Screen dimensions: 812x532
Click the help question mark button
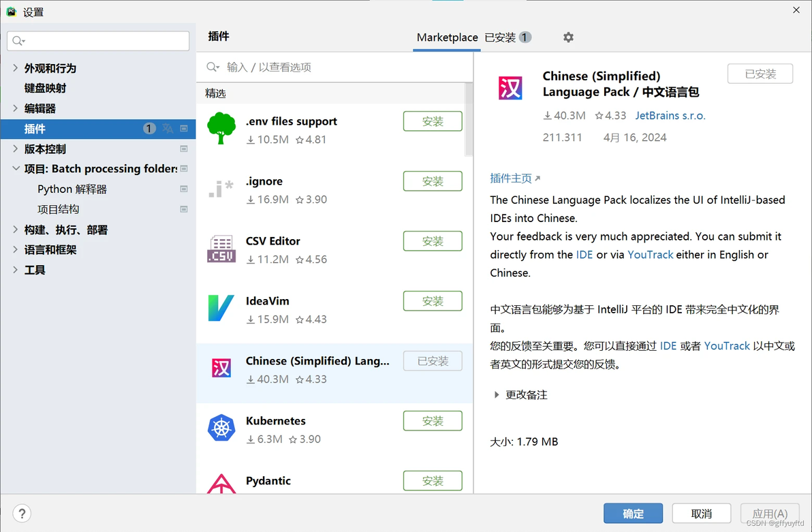point(22,514)
